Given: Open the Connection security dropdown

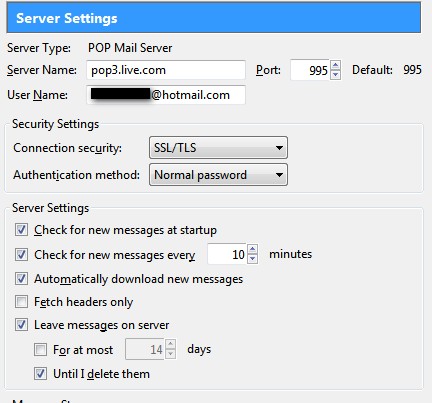Looking at the screenshot, I should pyautogui.click(x=218, y=148).
